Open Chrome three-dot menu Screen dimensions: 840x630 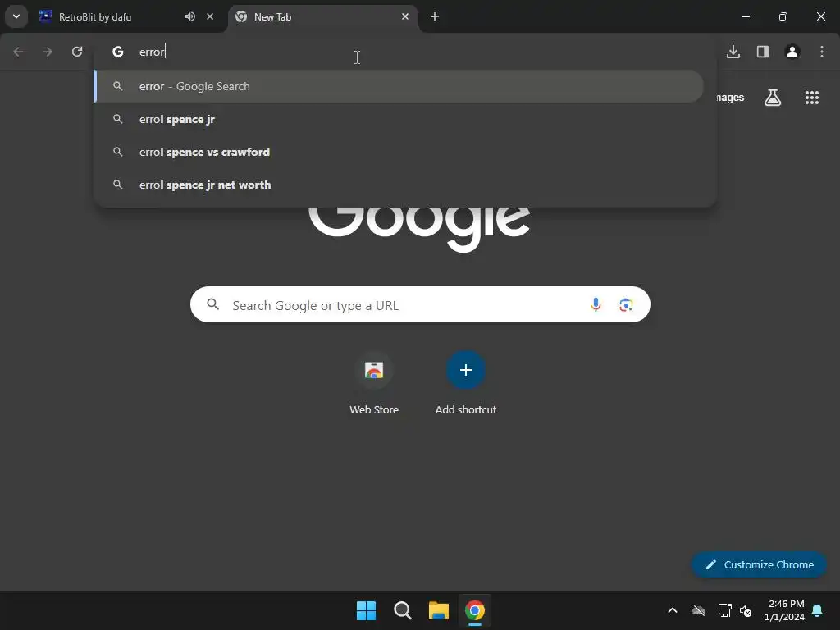(x=822, y=52)
